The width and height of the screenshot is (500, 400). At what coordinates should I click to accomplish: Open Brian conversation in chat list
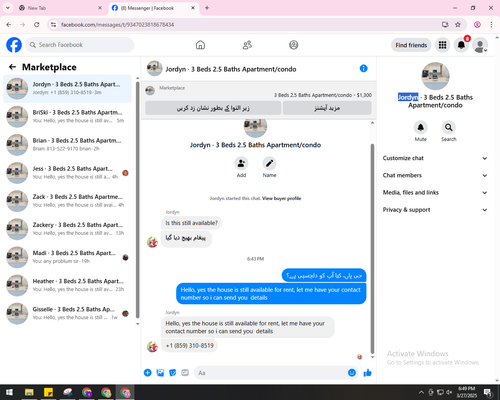tap(67, 145)
